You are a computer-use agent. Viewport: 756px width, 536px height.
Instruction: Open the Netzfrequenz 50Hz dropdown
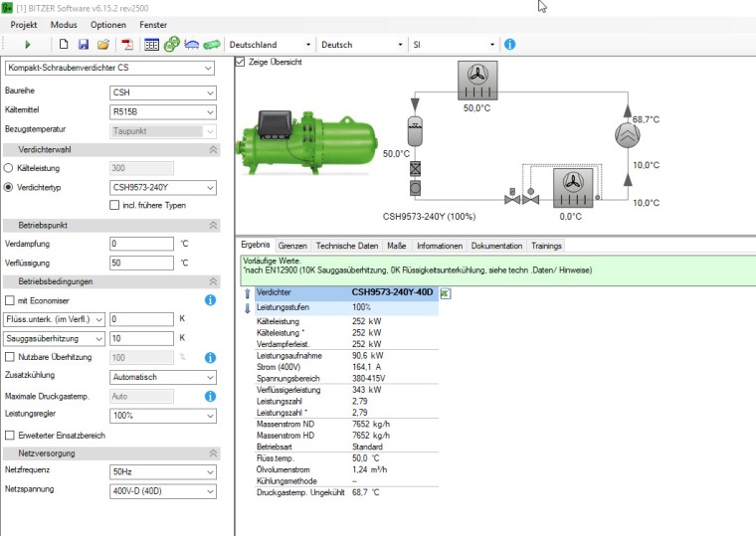tap(162, 472)
